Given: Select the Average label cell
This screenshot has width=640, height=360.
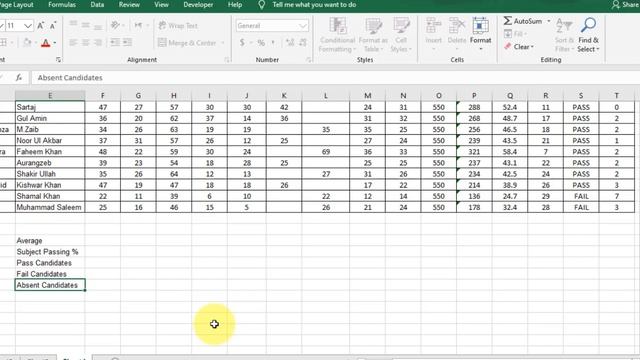Looking at the screenshot, I should pyautogui.click(x=50, y=241).
